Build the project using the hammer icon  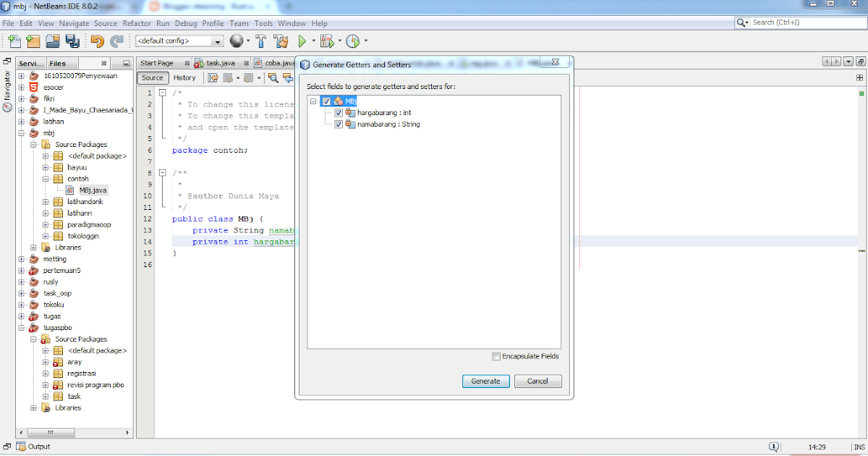click(x=260, y=41)
